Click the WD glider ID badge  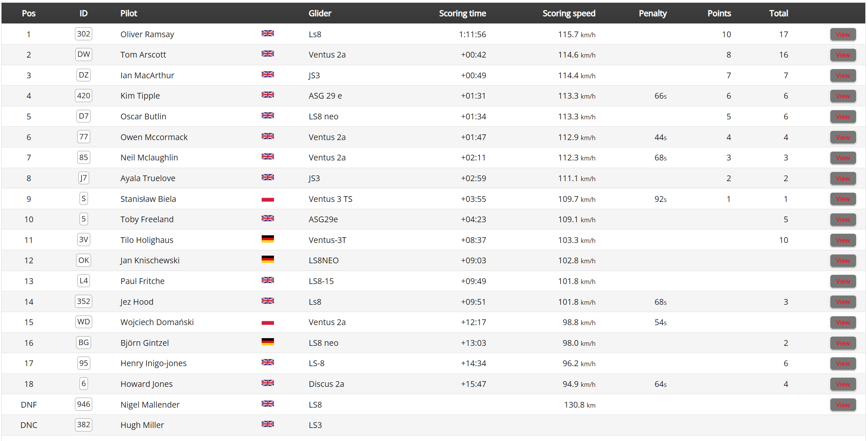83,322
